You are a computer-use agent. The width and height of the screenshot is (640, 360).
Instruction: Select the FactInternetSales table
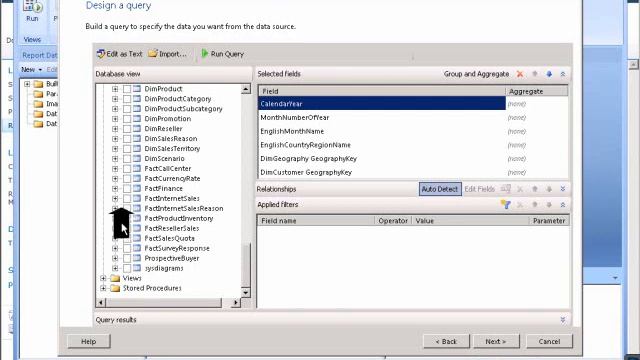pyautogui.click(x=172, y=198)
